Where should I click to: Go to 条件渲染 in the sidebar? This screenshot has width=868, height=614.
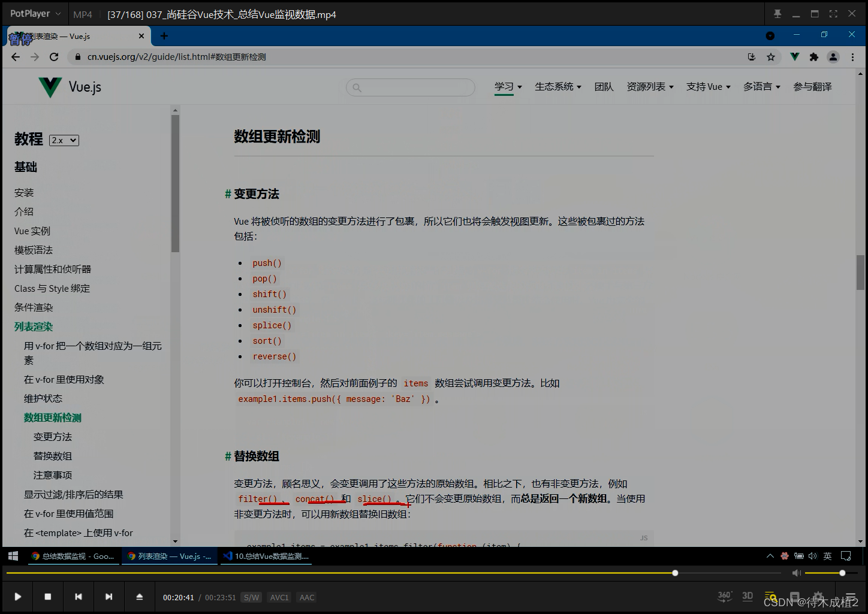click(34, 308)
